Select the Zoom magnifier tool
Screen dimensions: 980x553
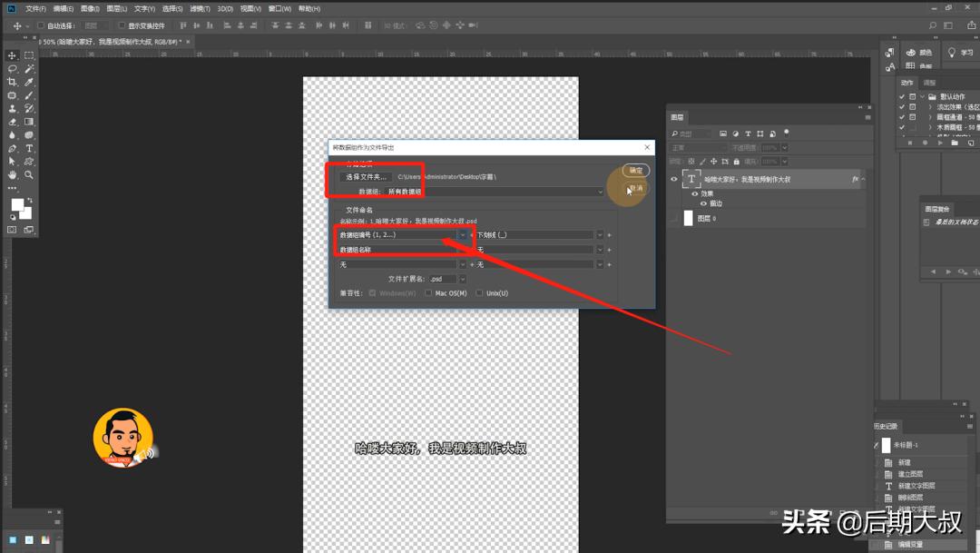(x=29, y=174)
